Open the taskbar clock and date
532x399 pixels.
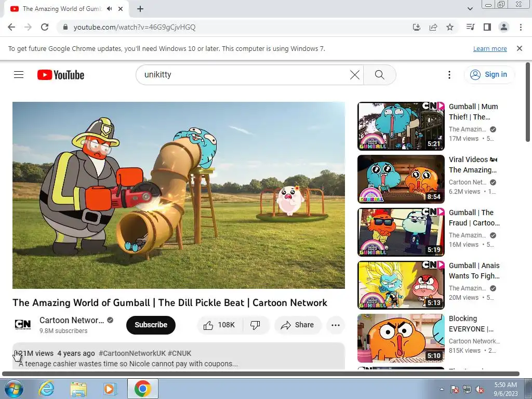(x=506, y=389)
